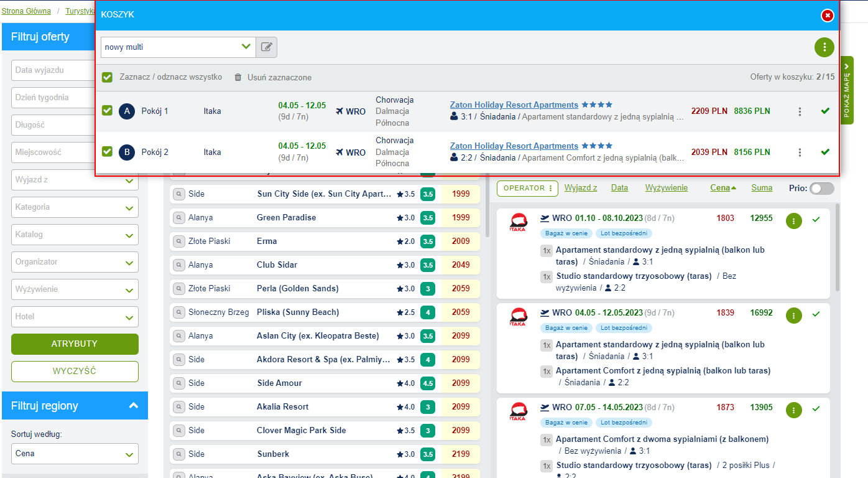Expand the 'nowy multi' basket dropdown
868x478 pixels.
tap(246, 47)
